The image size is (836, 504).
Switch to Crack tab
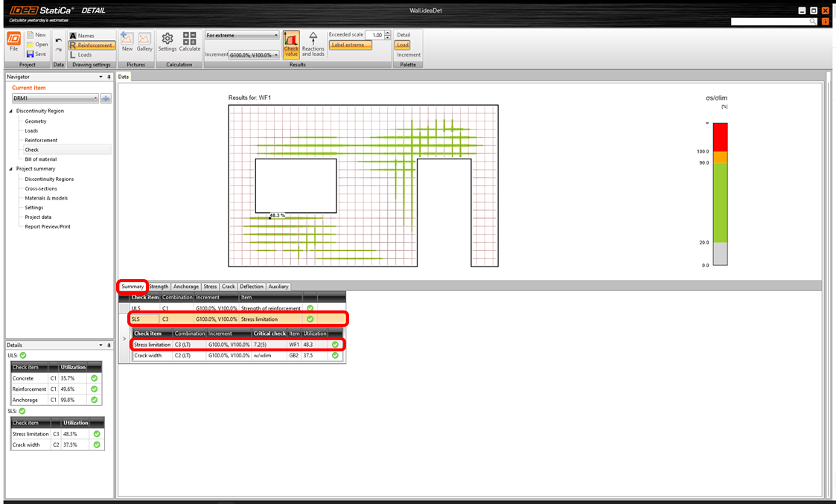(229, 287)
